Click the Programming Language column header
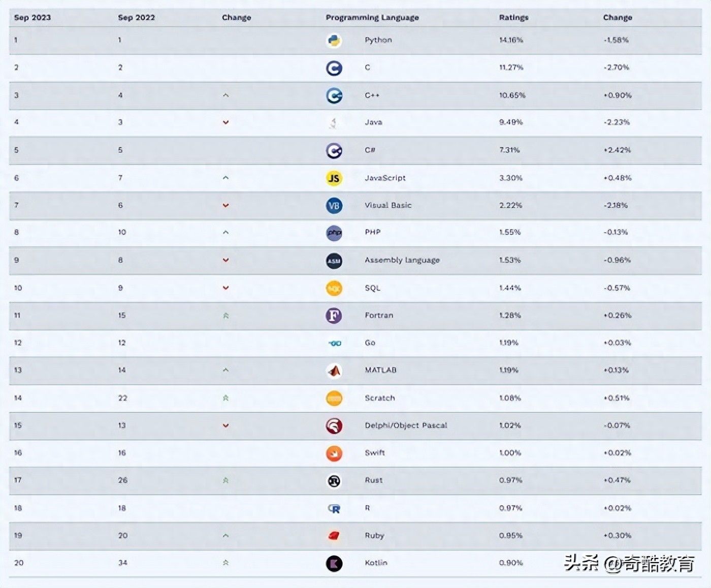 (x=372, y=17)
